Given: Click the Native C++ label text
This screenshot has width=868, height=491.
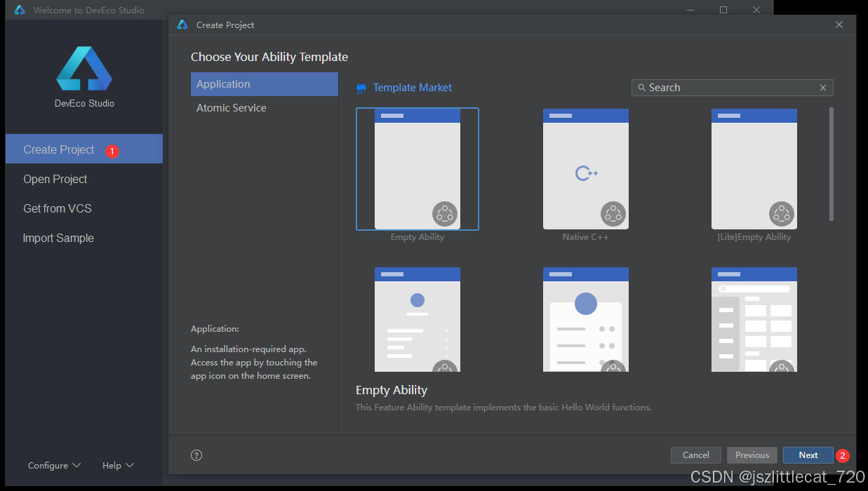Looking at the screenshot, I should click(x=586, y=237).
